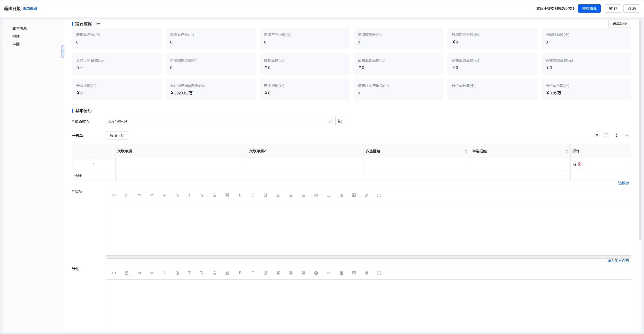644x334 pixels.
Task: Choose font size in the 总结 editor
Action: click(202, 195)
